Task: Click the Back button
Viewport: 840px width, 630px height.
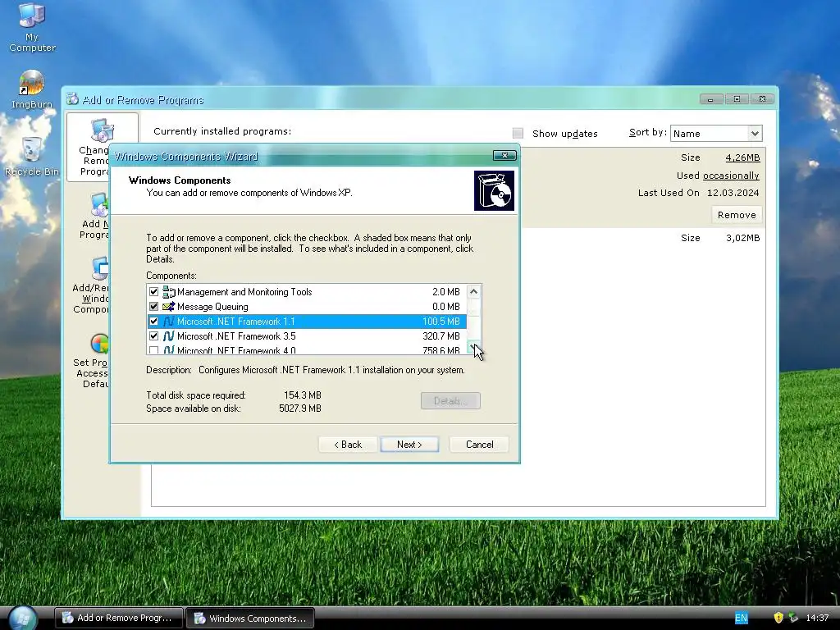Action: [348, 445]
